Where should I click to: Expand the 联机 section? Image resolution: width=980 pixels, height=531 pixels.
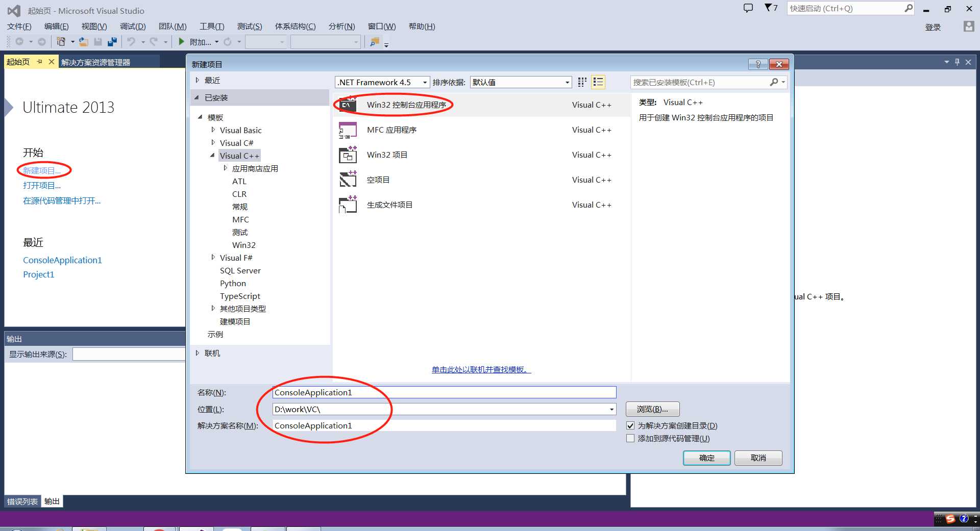pyautogui.click(x=197, y=353)
